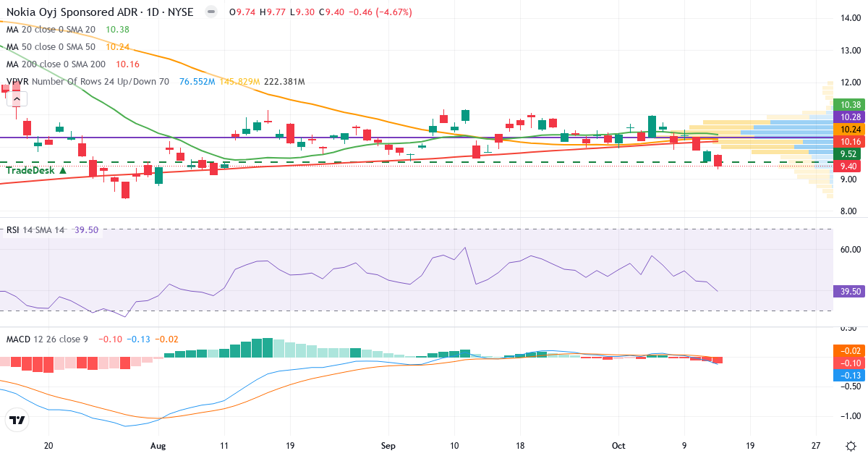
Task: Click the 8.00 price scale value
Action: point(848,212)
